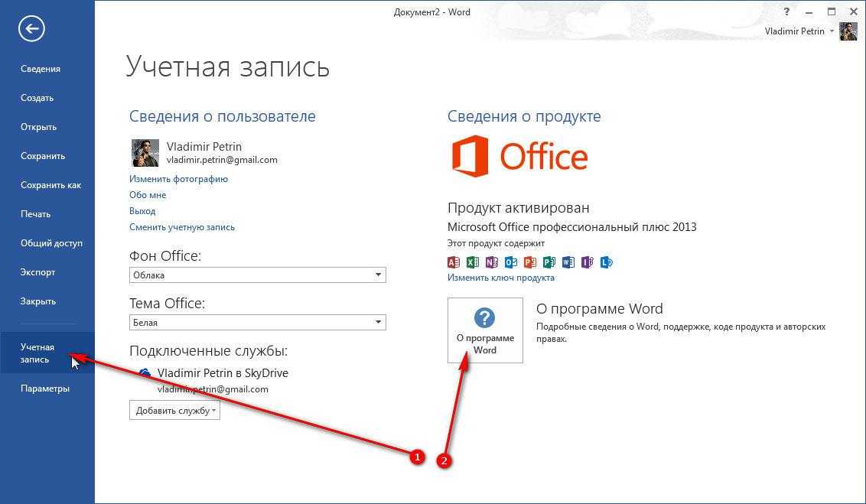Screen dimensions: 866x504
Task: Click the Обо мне link
Action: pyautogui.click(x=148, y=195)
